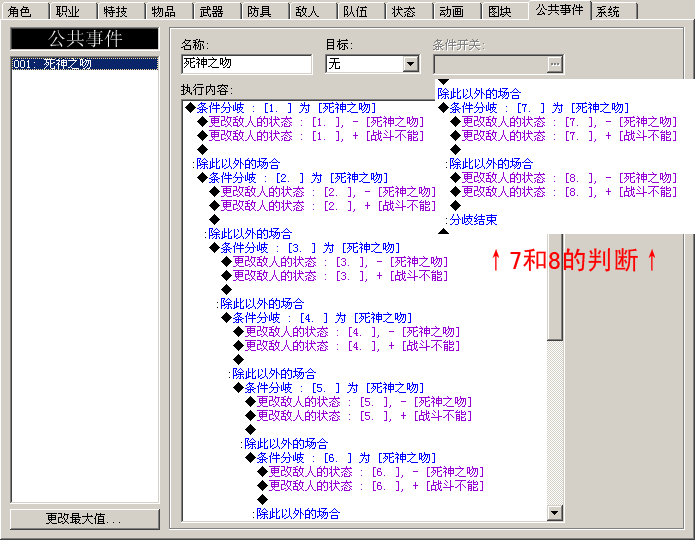Switch to the 角色 tab
Image resolution: width=695 pixels, height=540 pixels.
pos(25,12)
